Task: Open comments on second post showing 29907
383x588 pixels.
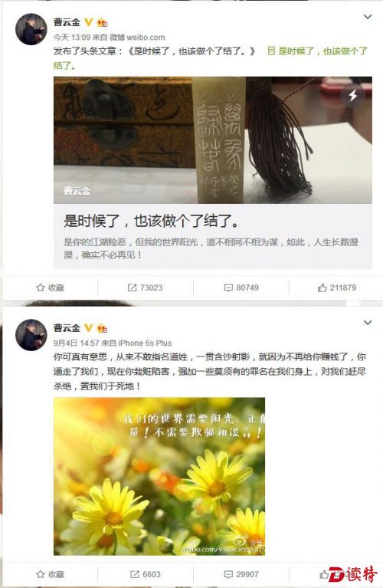Action: point(241,574)
